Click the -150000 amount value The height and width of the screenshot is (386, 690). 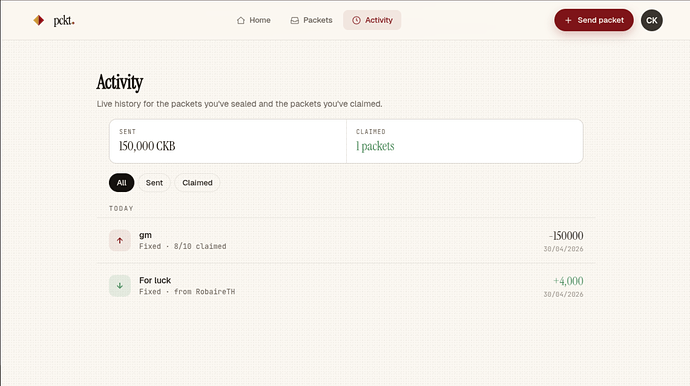[x=566, y=236]
